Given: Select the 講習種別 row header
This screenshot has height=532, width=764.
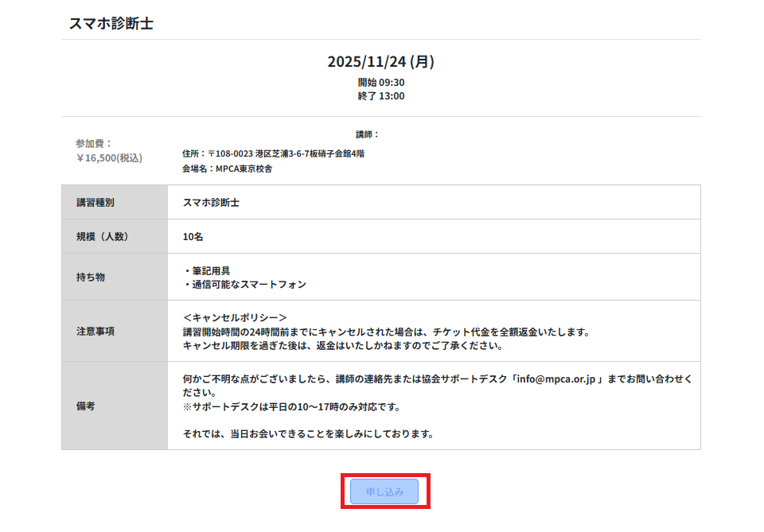Looking at the screenshot, I should (95, 203).
